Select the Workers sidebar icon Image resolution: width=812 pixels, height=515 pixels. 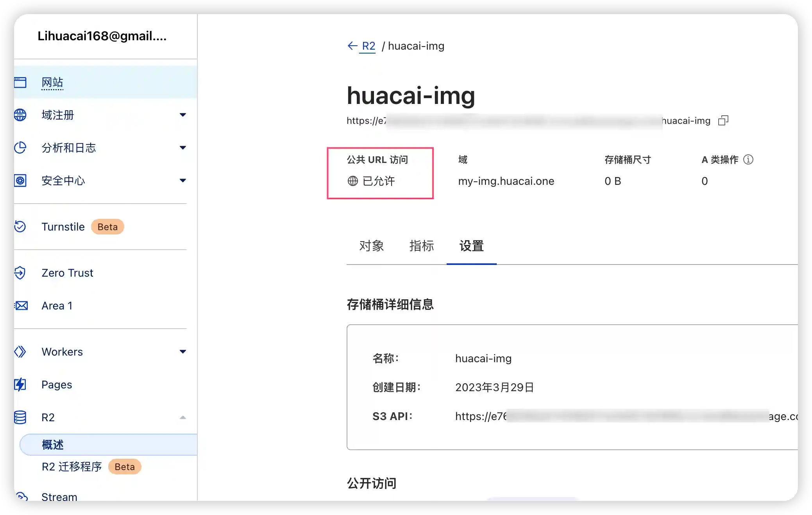pos(21,352)
